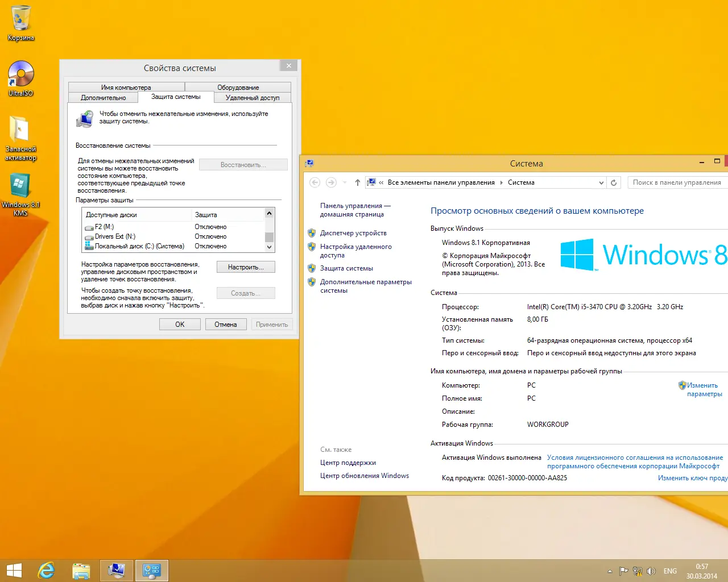Switch to the Имя компьютера tab
Viewport: 728px width, 582px height.
point(126,88)
